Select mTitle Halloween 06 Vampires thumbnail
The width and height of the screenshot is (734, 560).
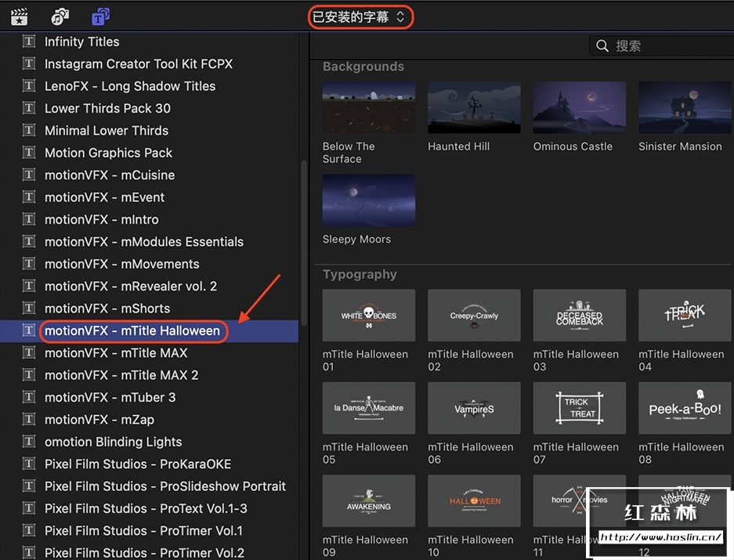[x=474, y=408]
